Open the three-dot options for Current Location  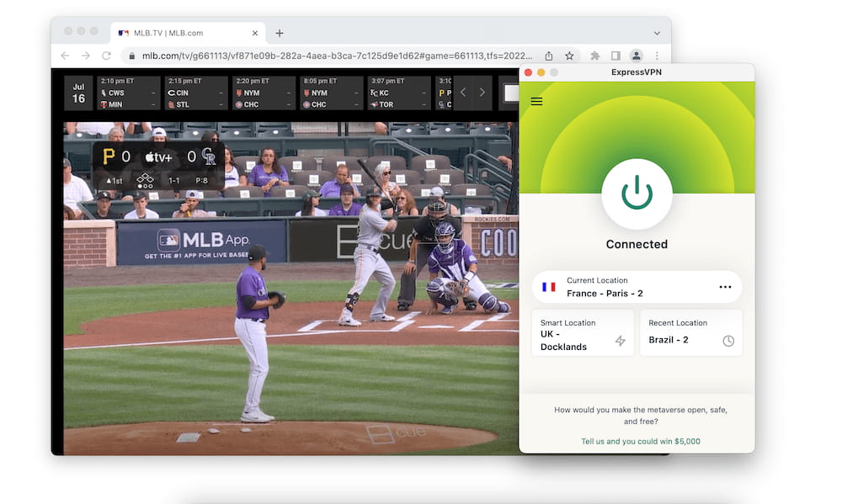[x=725, y=287]
